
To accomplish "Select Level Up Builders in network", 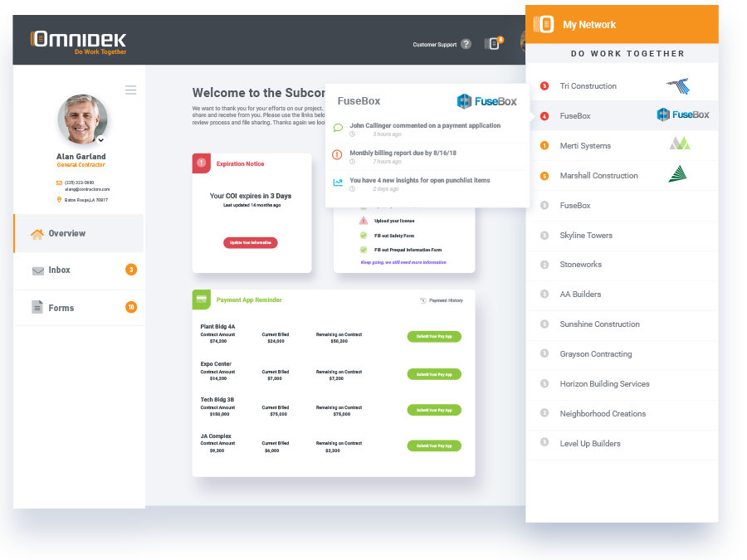I will (622, 444).
